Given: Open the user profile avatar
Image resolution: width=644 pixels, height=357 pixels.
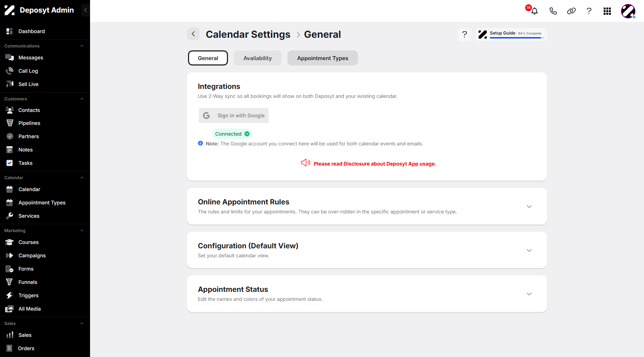Looking at the screenshot, I should 628,11.
